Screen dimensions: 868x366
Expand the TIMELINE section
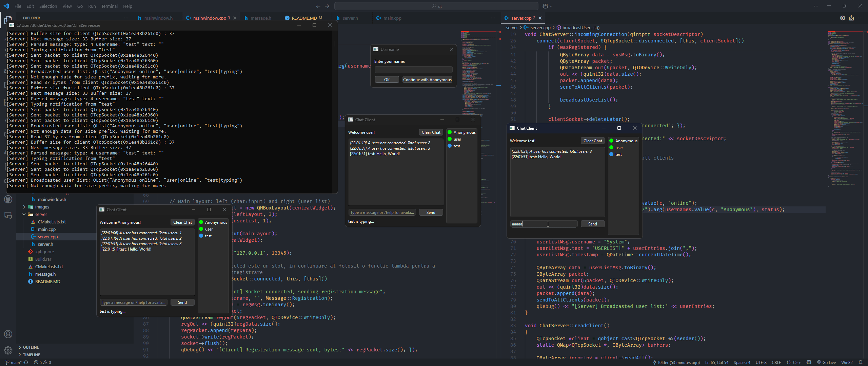[31, 355]
